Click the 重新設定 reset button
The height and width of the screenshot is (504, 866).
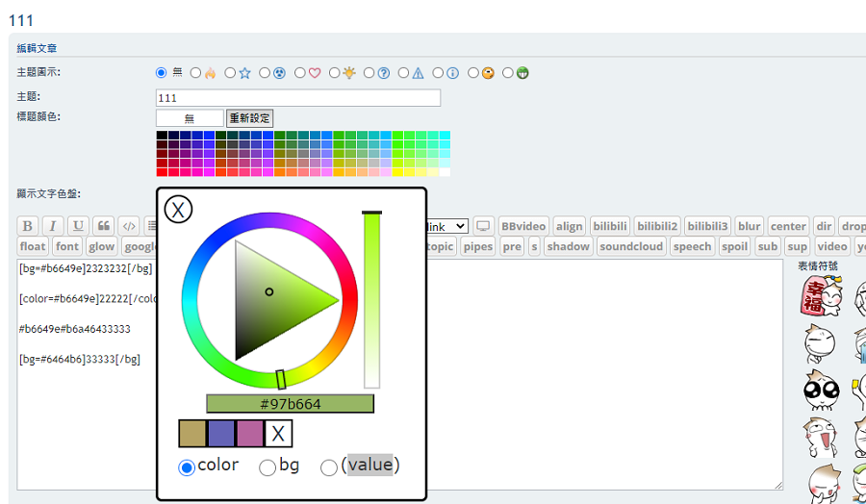[250, 118]
